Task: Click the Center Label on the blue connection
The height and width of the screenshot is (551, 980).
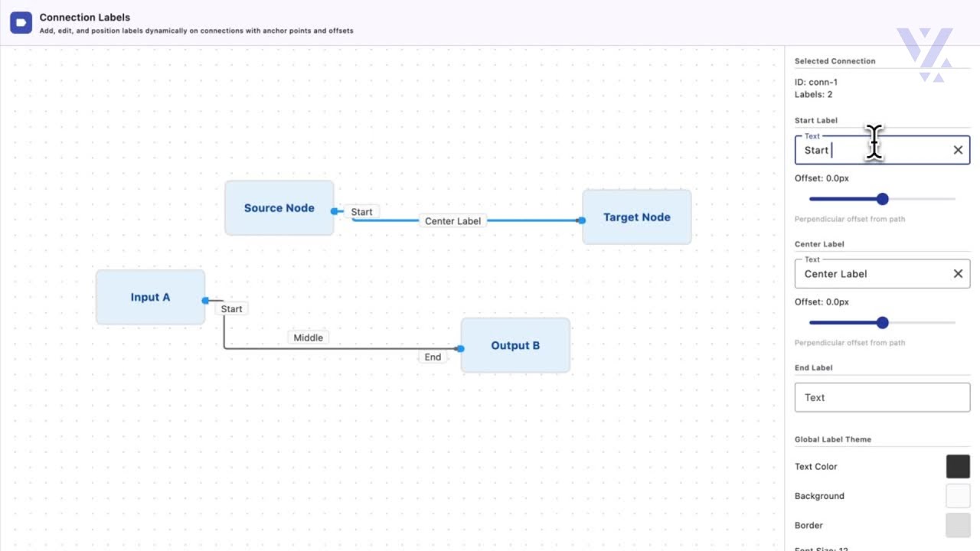Action: [452, 221]
